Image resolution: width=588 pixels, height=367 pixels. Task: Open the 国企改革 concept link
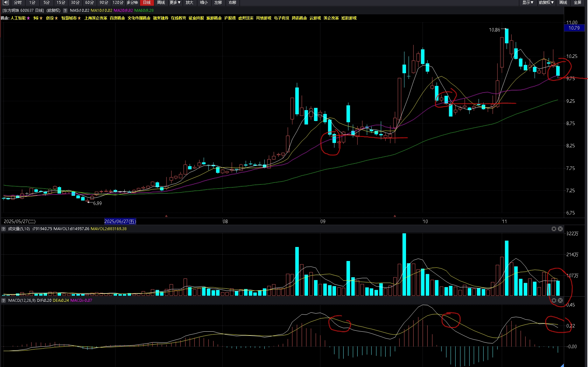(331, 18)
